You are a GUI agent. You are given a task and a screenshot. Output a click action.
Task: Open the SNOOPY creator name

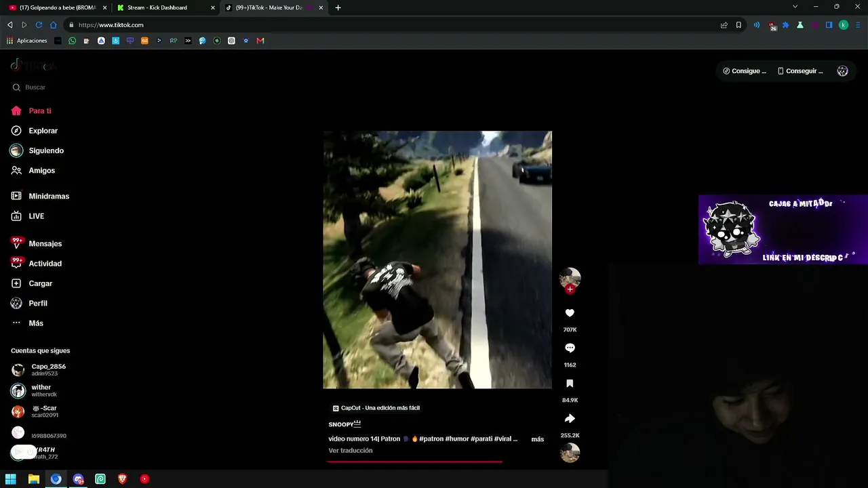point(344,424)
